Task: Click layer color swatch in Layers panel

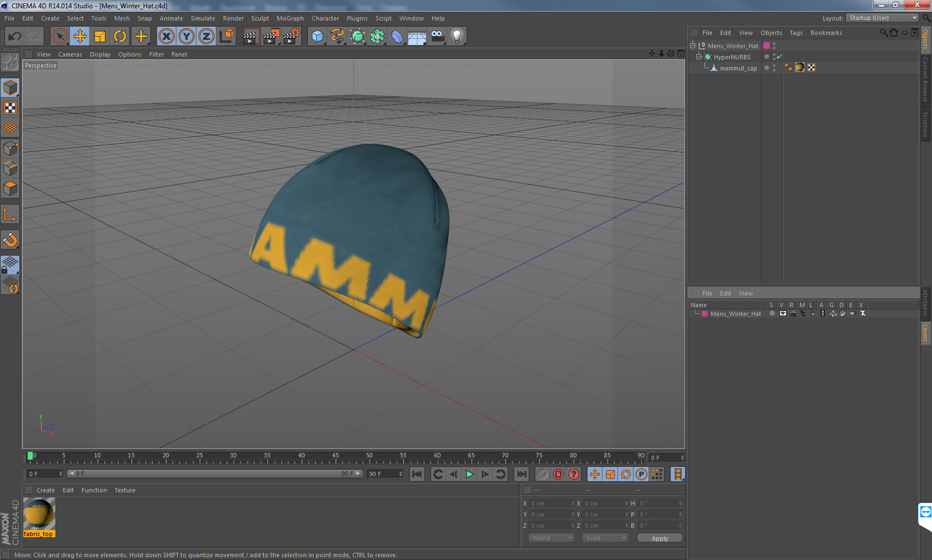Action: pyautogui.click(x=705, y=314)
